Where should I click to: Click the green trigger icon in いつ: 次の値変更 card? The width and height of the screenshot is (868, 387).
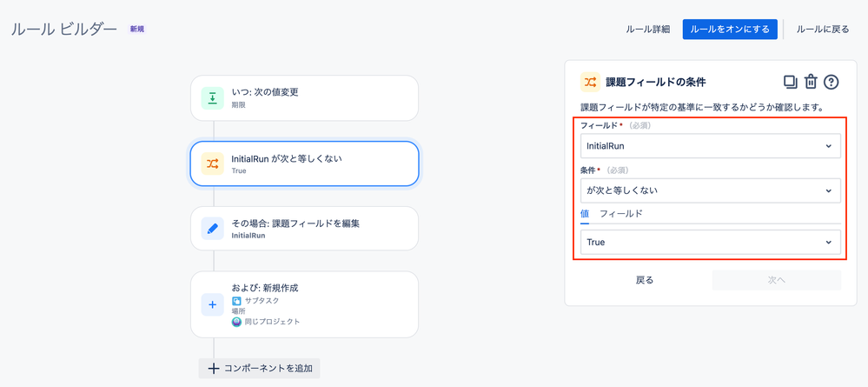(213, 98)
